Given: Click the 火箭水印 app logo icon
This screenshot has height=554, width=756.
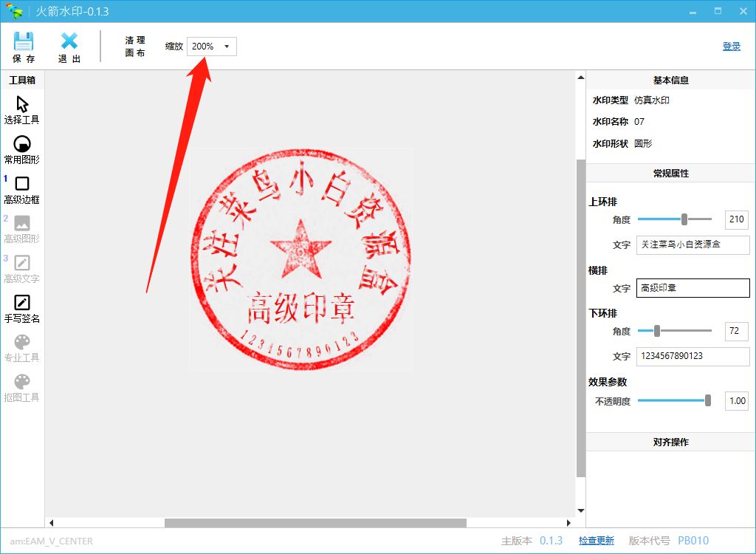Looking at the screenshot, I should [x=13, y=11].
